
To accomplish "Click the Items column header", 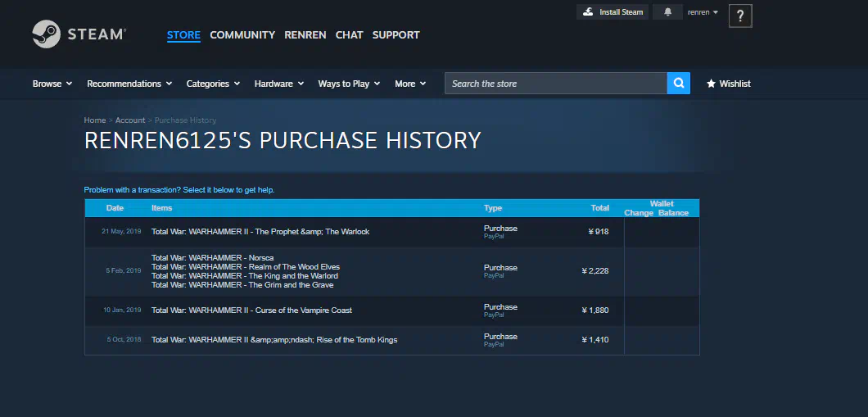I will [161, 208].
